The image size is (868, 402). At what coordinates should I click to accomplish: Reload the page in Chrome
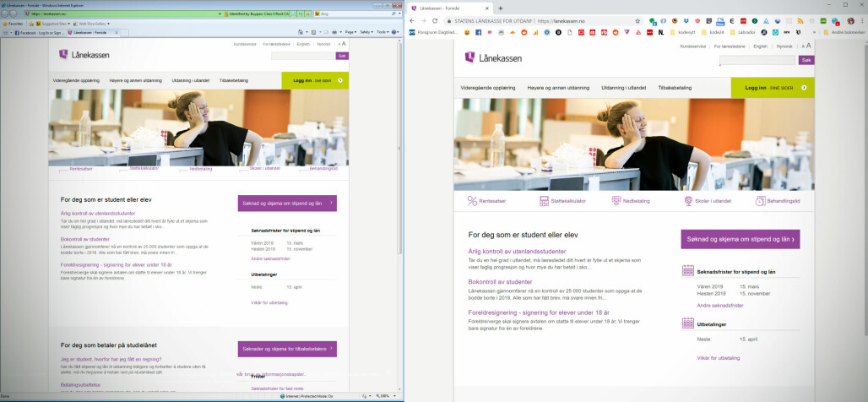[435, 21]
